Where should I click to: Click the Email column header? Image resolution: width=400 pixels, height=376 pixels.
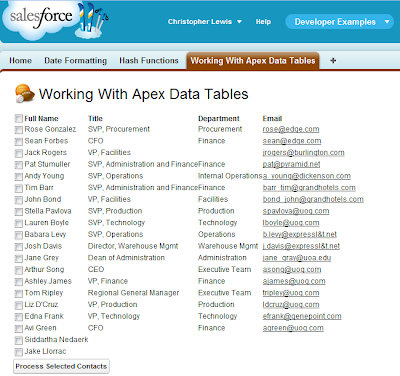[272, 118]
